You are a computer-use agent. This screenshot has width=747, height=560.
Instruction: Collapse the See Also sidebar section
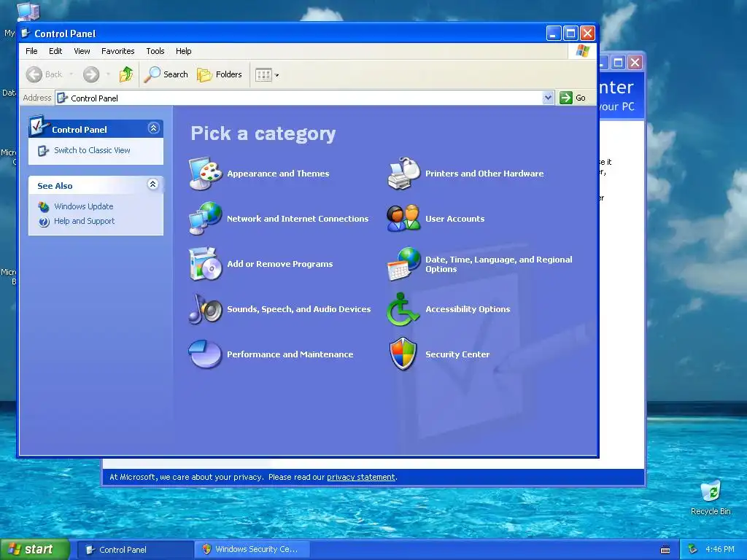153,184
